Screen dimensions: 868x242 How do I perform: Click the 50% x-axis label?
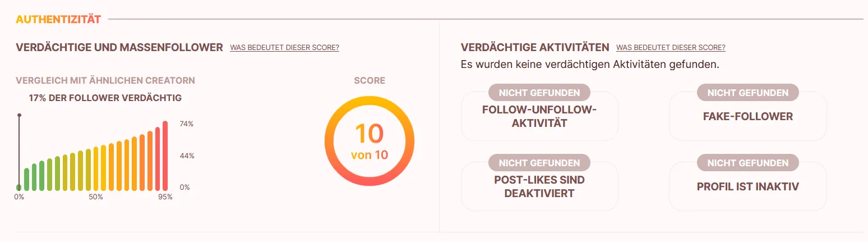point(96,197)
